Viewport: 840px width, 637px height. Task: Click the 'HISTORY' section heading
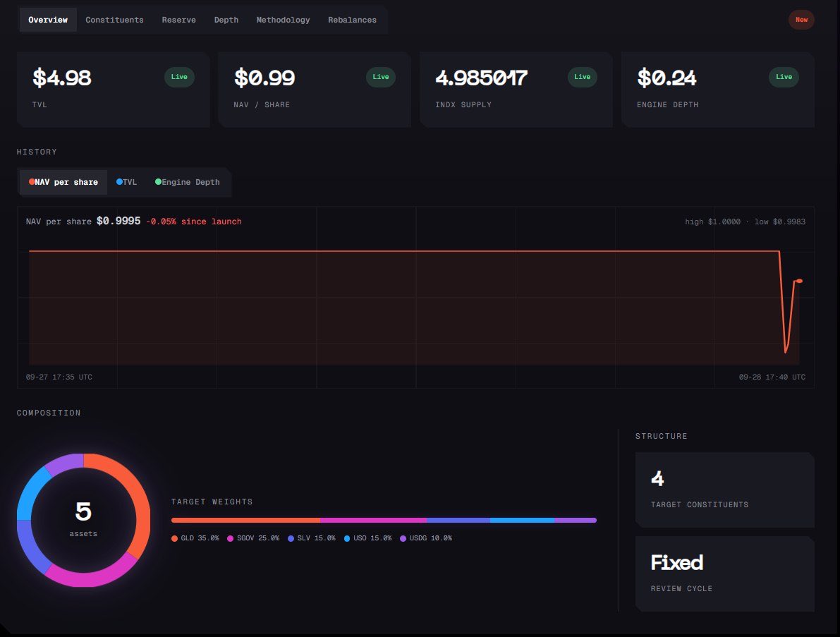click(x=37, y=152)
